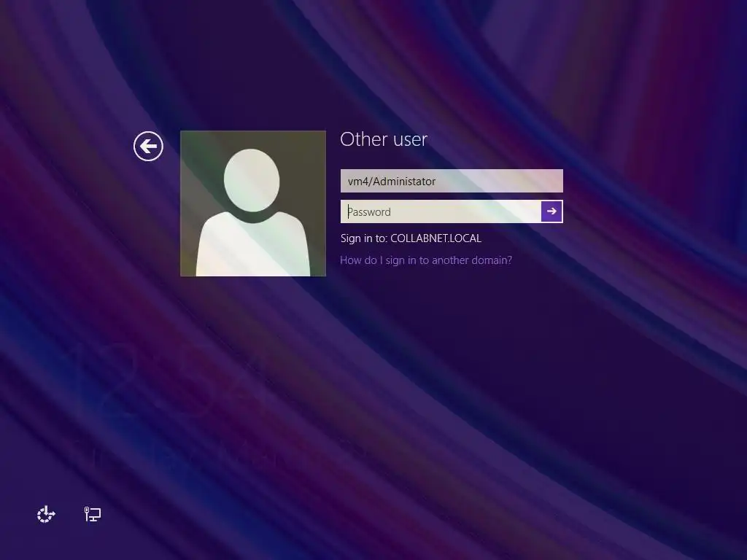Go back using the circled arrow

(148, 146)
